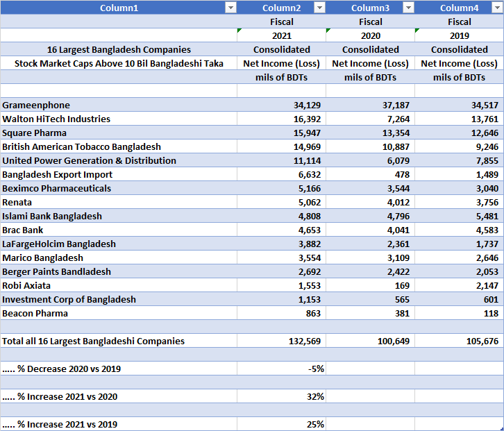
Task: Select the Square Pharma cell
Action: click(x=119, y=133)
